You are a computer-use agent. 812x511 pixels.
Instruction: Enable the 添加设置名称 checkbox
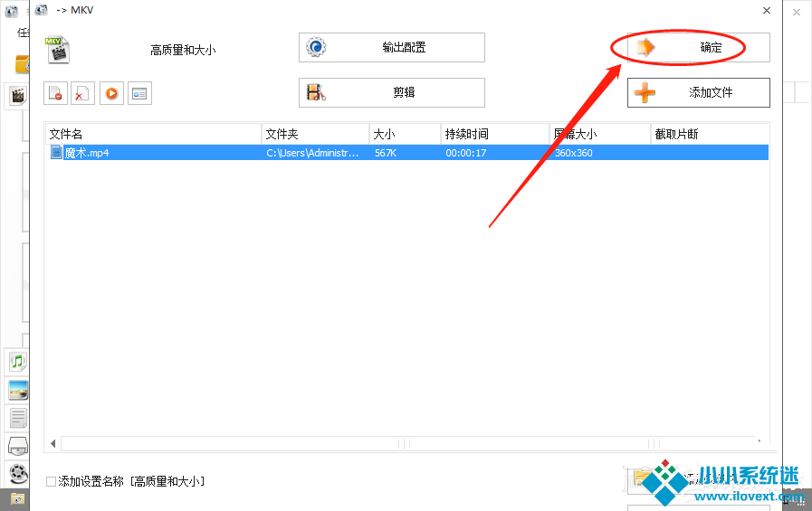click(x=52, y=481)
